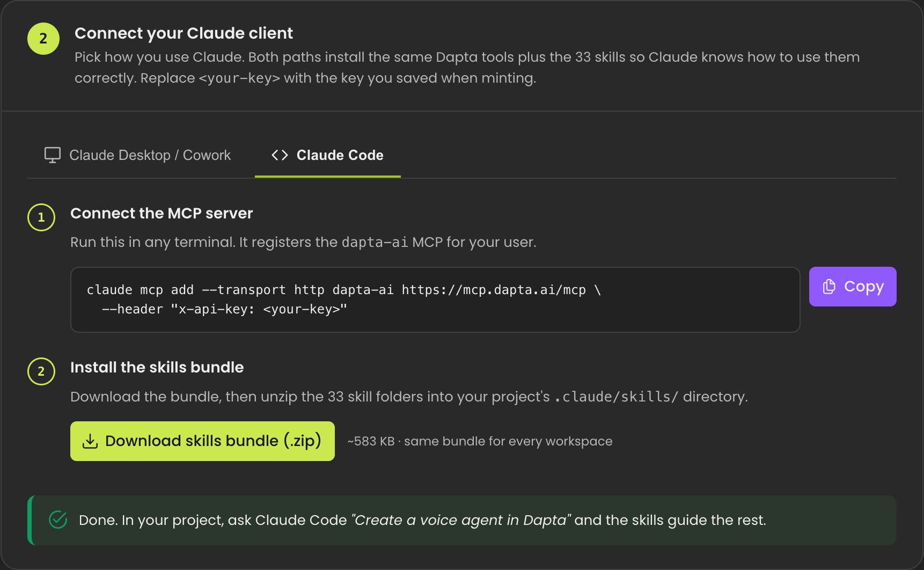Click the download arrow icon on the bundle button

click(x=90, y=441)
